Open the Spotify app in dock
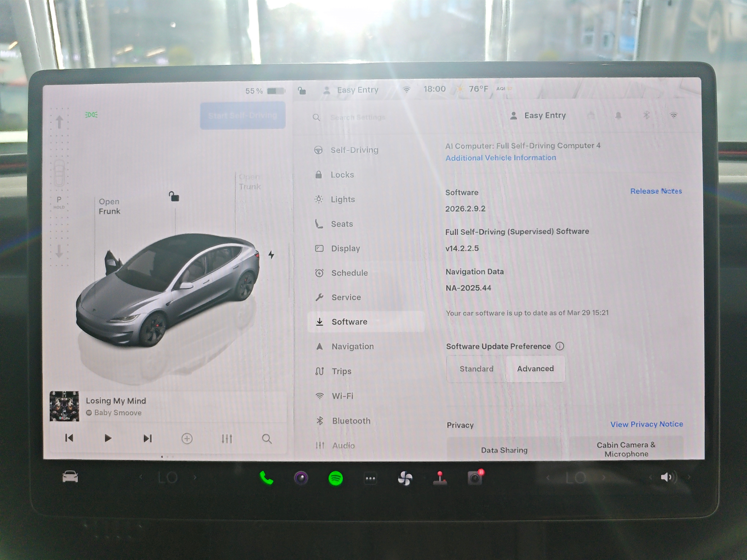Image resolution: width=747 pixels, height=560 pixels. tap(335, 478)
